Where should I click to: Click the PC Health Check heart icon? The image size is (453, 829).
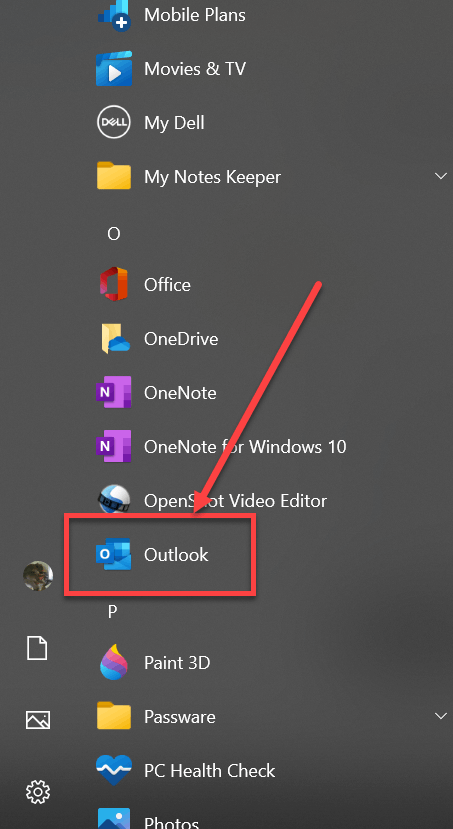pyautogui.click(x=114, y=770)
